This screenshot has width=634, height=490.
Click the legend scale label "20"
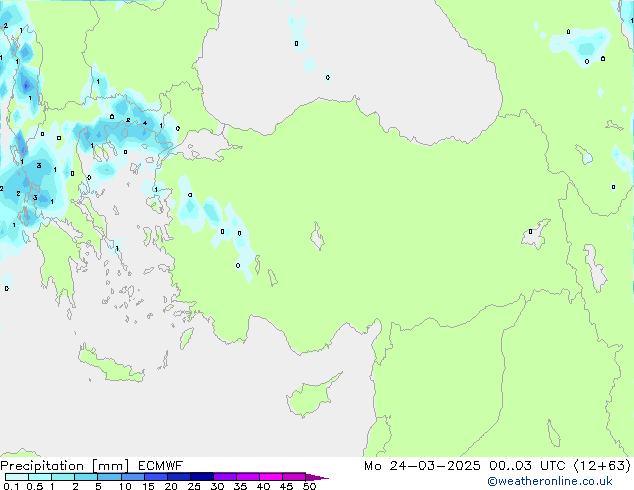(x=171, y=486)
